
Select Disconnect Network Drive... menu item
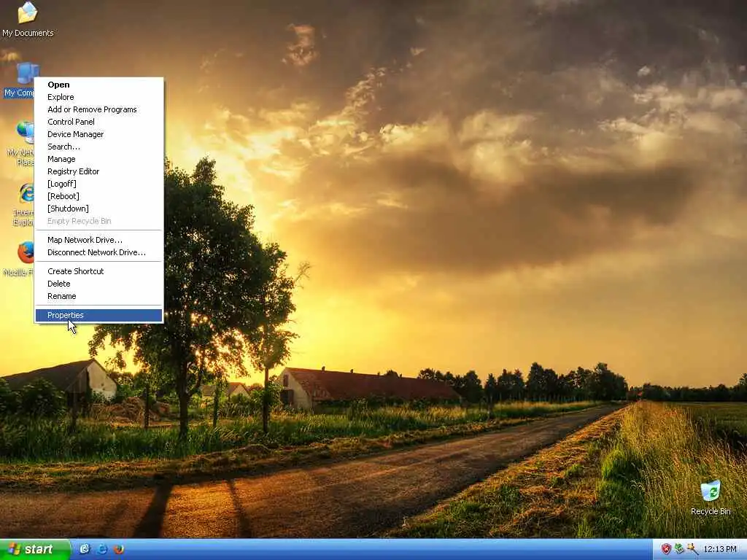coord(98,252)
